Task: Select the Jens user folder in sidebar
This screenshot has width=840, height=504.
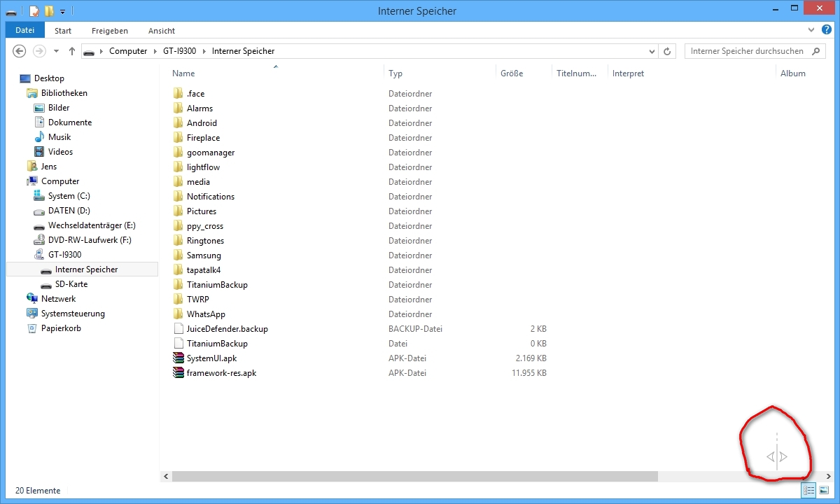Action: 49,167
